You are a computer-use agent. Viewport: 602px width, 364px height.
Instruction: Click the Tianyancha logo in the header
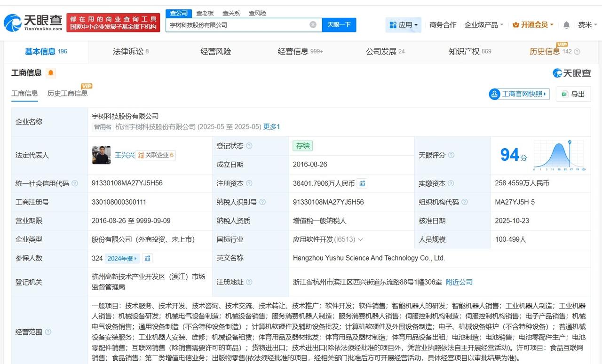pos(33,22)
